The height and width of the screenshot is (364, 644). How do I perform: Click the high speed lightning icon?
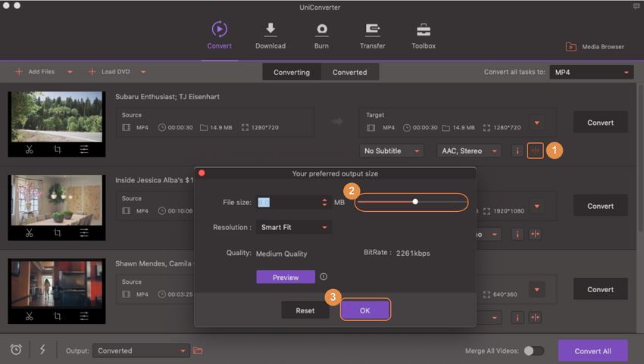pos(42,350)
